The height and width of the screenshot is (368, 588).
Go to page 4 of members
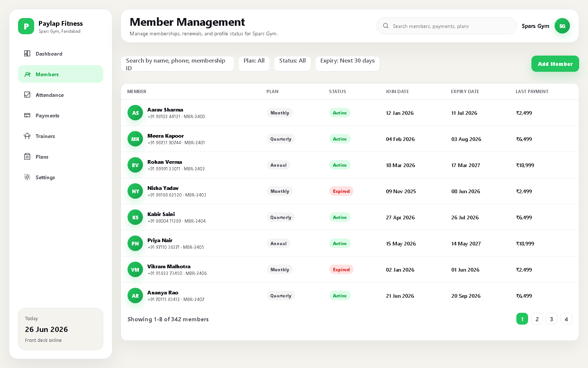566,319
